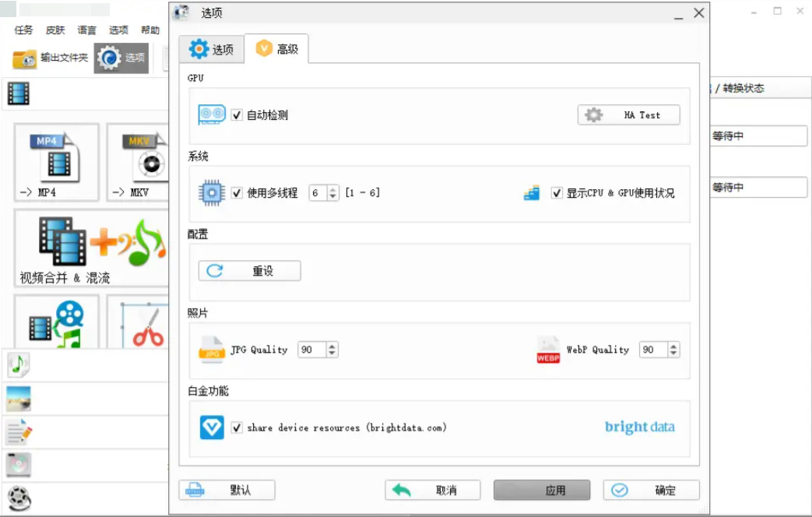Increase thread count with up arrow

click(333, 189)
